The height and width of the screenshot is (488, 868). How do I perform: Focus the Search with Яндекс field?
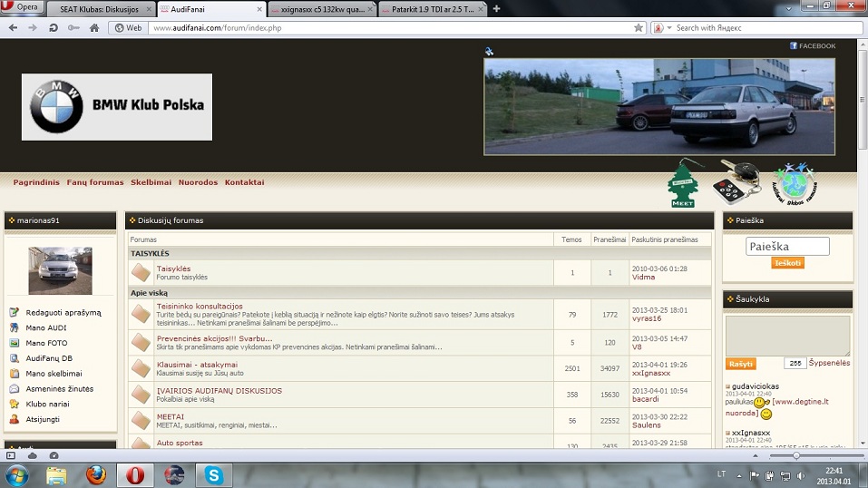[x=766, y=28]
